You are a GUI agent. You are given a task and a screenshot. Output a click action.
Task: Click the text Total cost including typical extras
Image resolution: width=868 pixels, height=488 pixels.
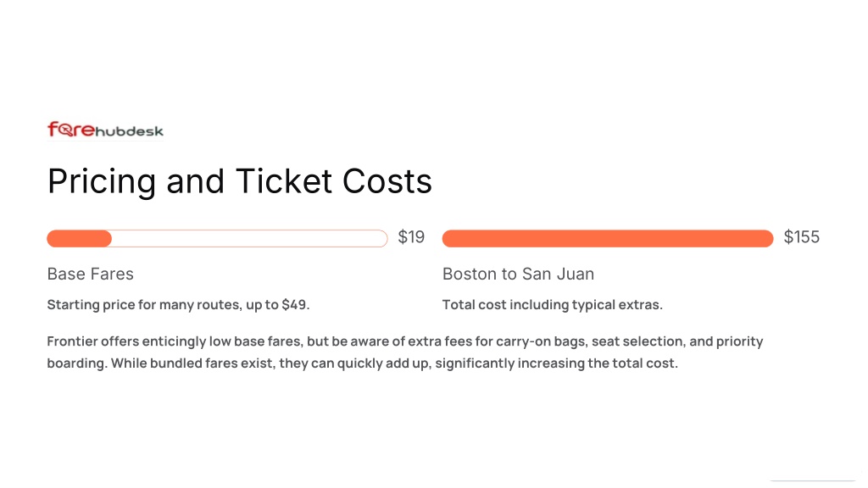[553, 305]
